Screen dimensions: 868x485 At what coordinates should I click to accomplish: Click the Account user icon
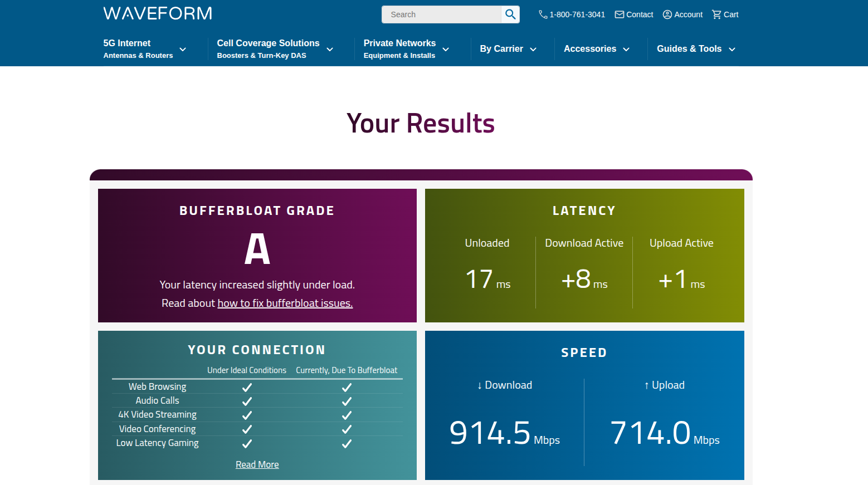click(667, 14)
